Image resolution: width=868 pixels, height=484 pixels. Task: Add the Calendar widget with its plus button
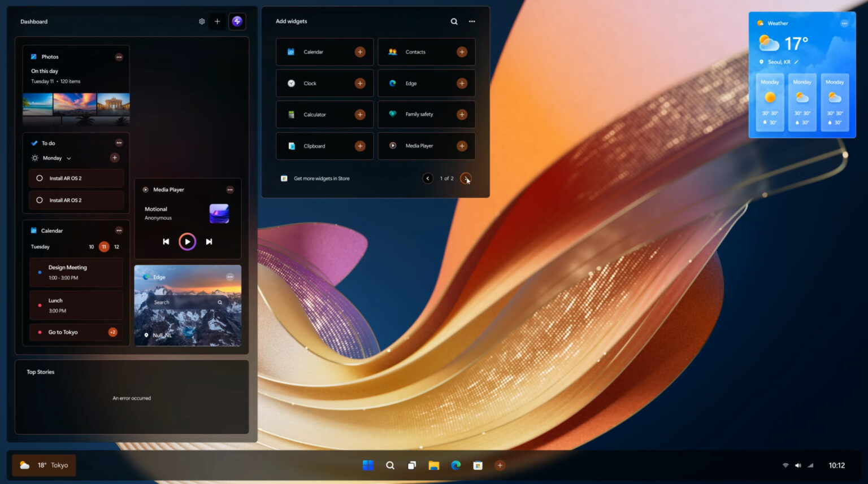coord(360,52)
